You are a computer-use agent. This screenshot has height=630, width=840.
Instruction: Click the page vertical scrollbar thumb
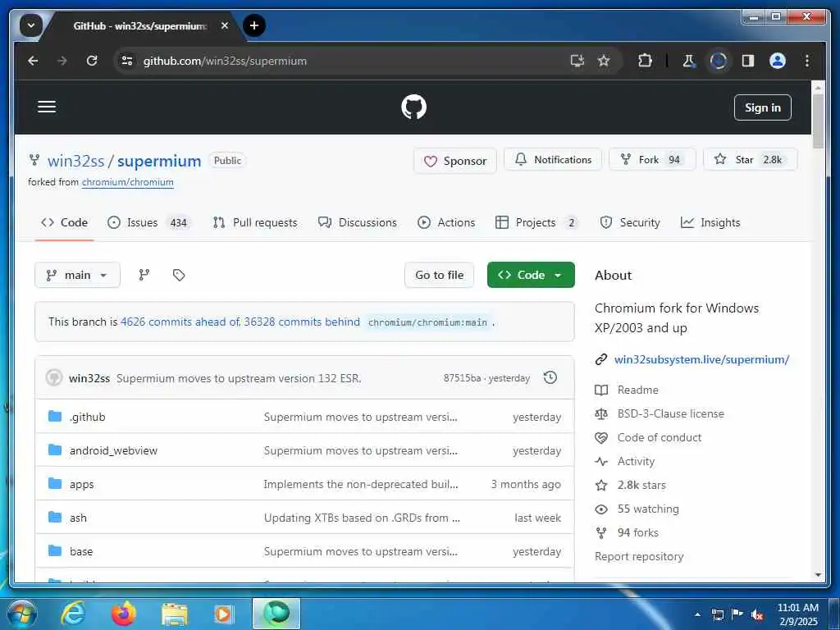pos(818,121)
